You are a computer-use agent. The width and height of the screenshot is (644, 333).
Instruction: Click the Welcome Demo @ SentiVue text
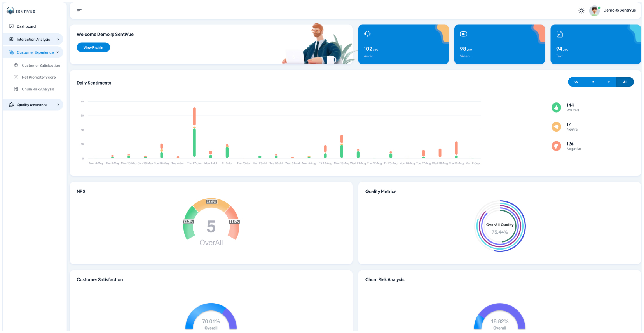coord(105,35)
